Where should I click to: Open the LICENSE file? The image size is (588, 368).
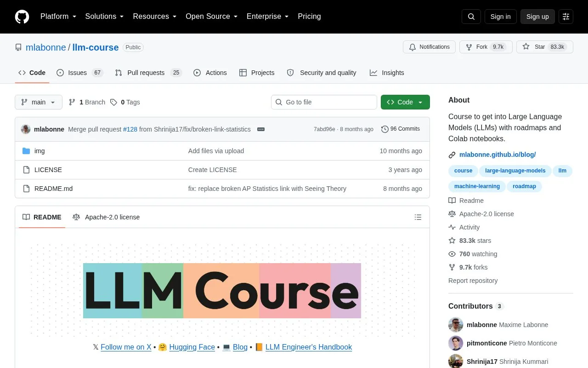(48, 170)
